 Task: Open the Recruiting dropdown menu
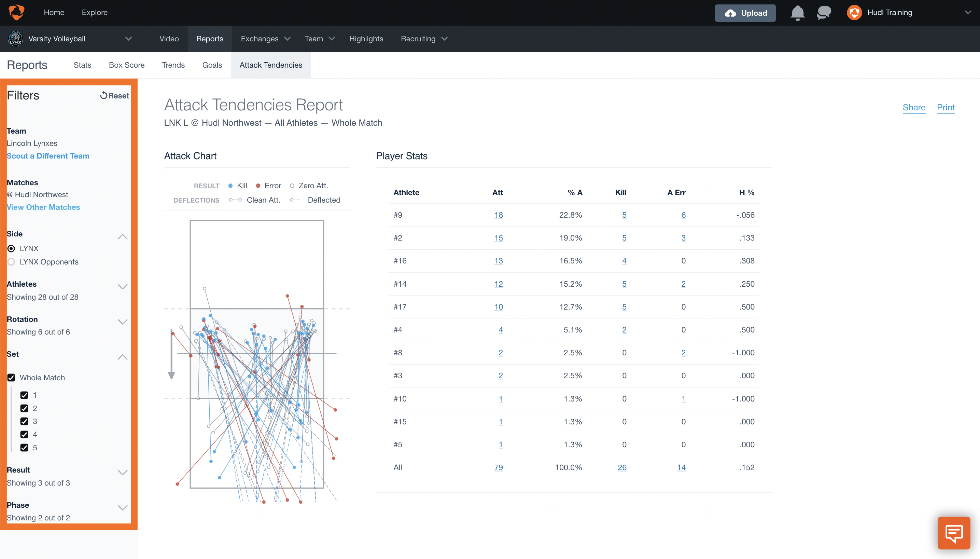(x=424, y=39)
